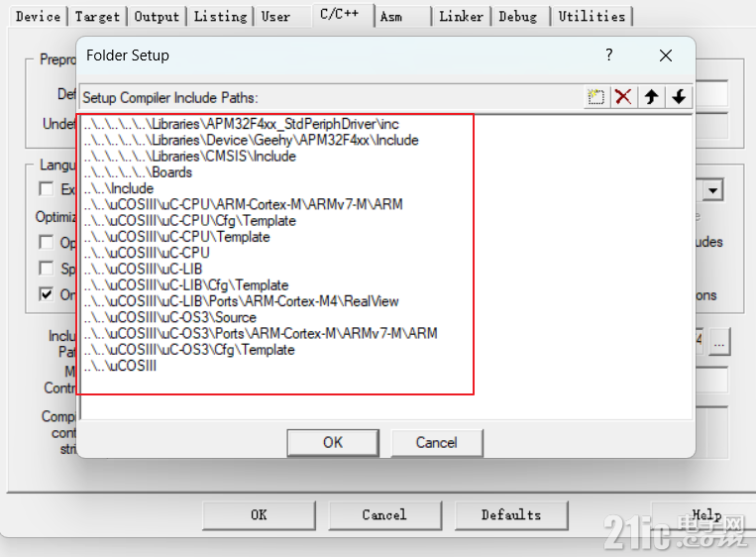Select the uC-CPU\Template path
Image resolution: width=756 pixels, height=557 pixels.
177,237
